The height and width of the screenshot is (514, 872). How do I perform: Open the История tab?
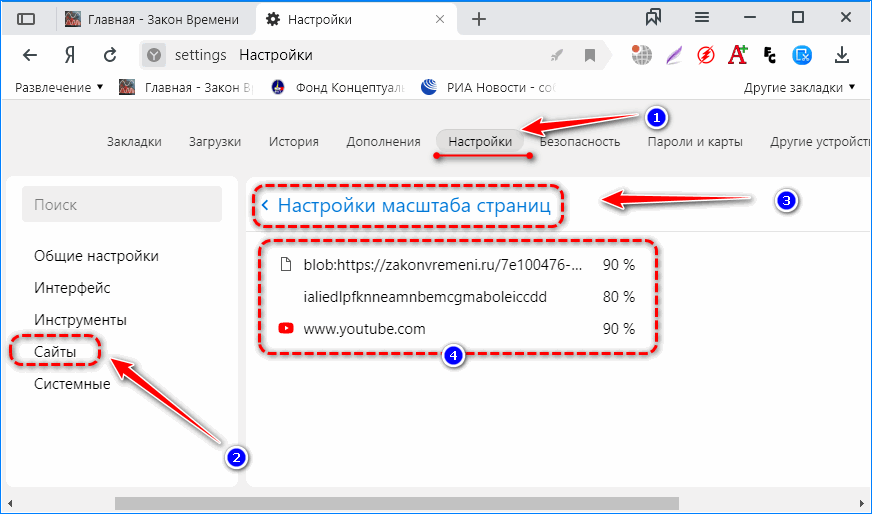point(294,142)
